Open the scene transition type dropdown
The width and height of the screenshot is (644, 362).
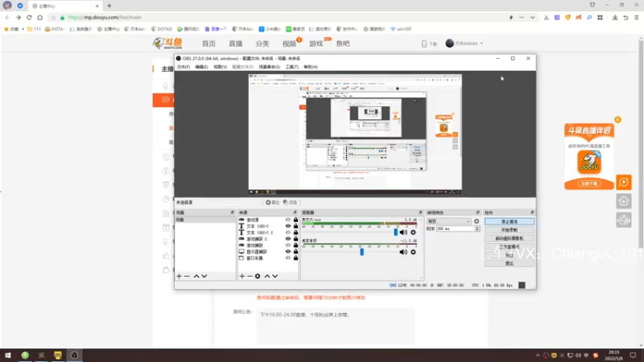point(448,221)
